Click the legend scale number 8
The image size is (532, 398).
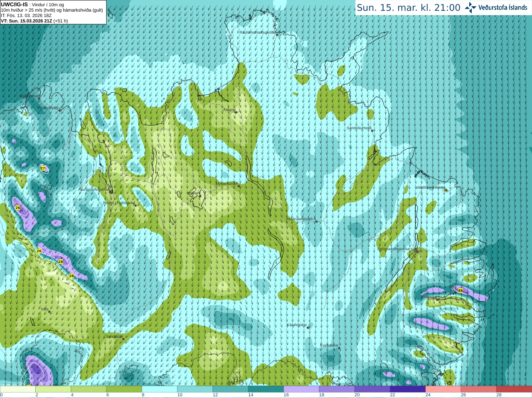143,395
